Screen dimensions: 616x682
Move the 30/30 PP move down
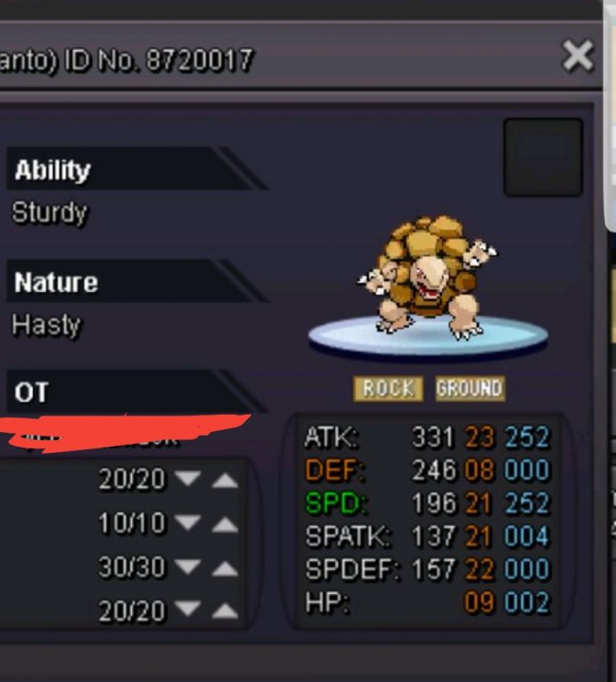187,566
